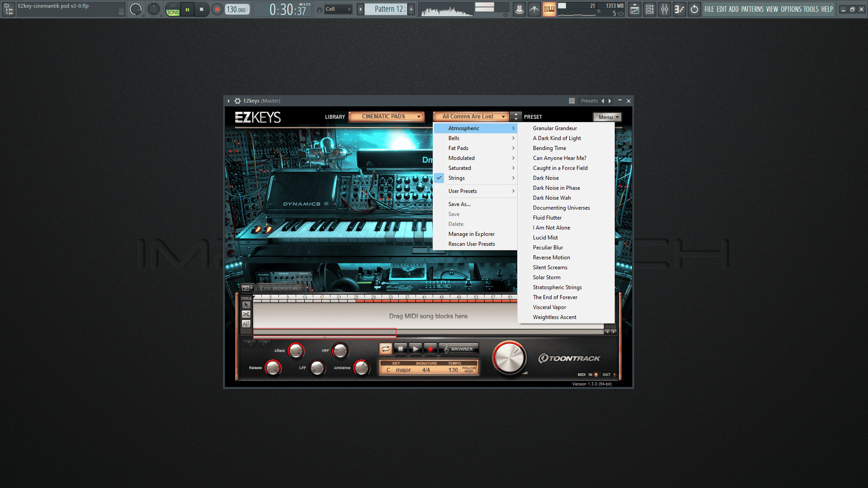Click the EZkeys undo arrow button
Viewport: 868px width, 488px height.
[250, 343]
